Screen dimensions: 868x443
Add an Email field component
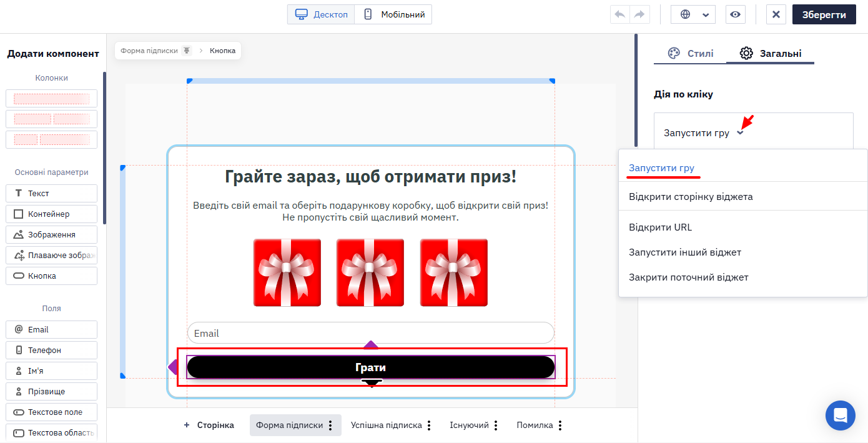point(51,329)
